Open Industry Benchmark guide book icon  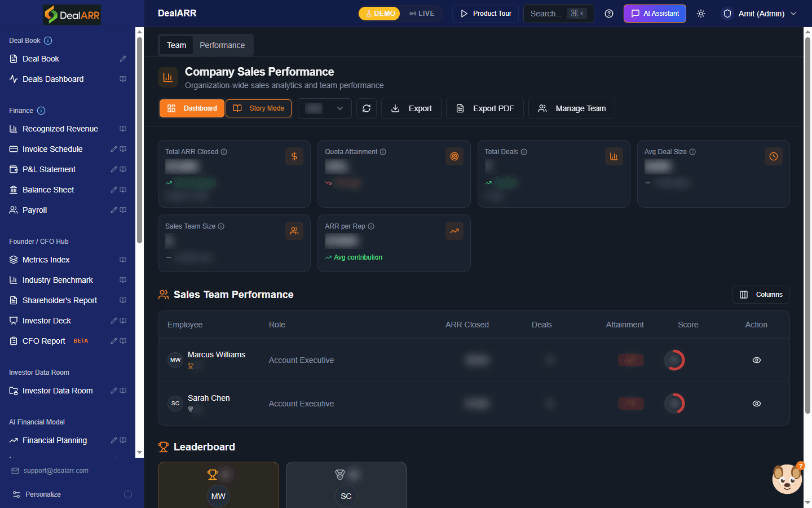pos(123,280)
